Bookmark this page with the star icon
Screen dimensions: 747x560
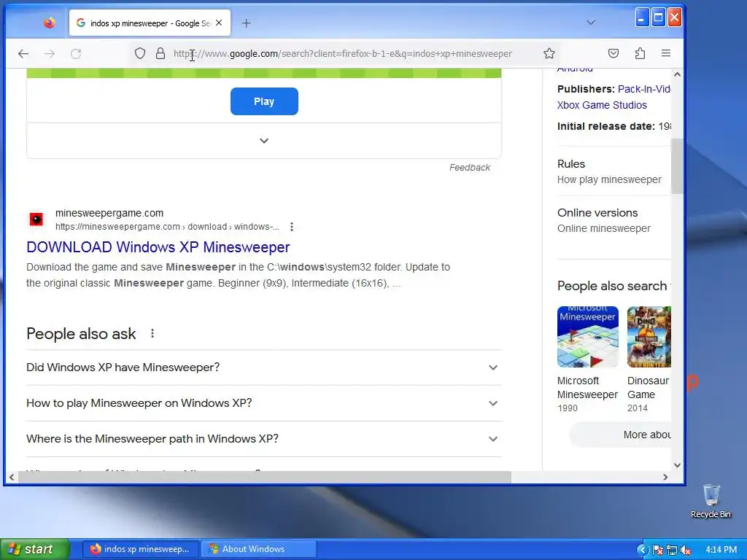[549, 53]
